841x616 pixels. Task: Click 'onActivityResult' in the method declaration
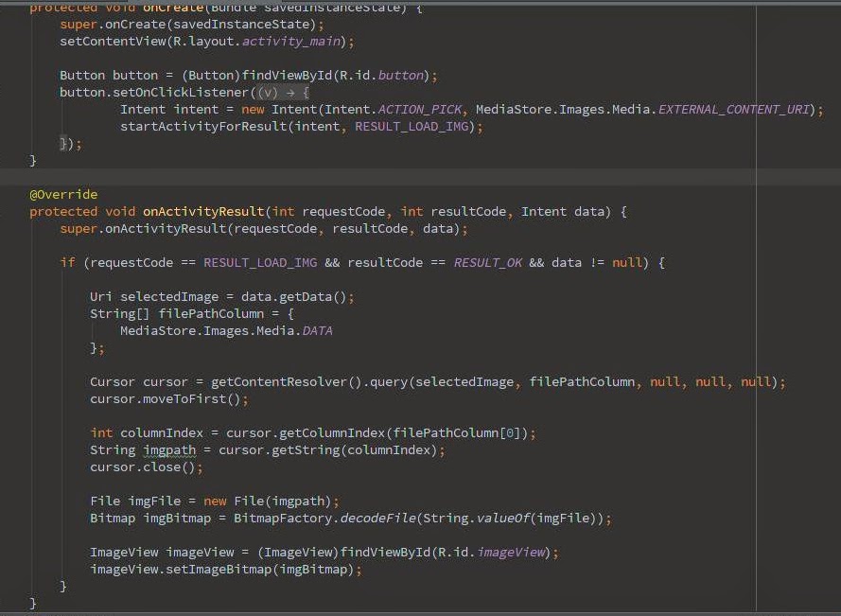tap(203, 211)
